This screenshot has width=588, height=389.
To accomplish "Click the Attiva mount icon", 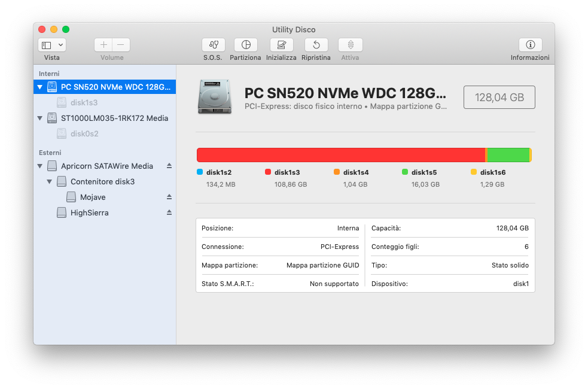I will click(x=351, y=45).
